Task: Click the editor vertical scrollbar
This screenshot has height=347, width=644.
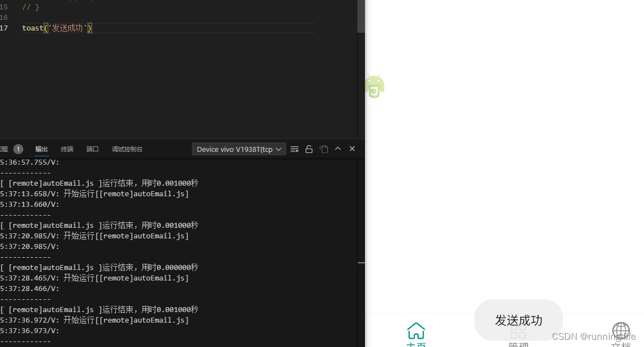Action: (361, 17)
